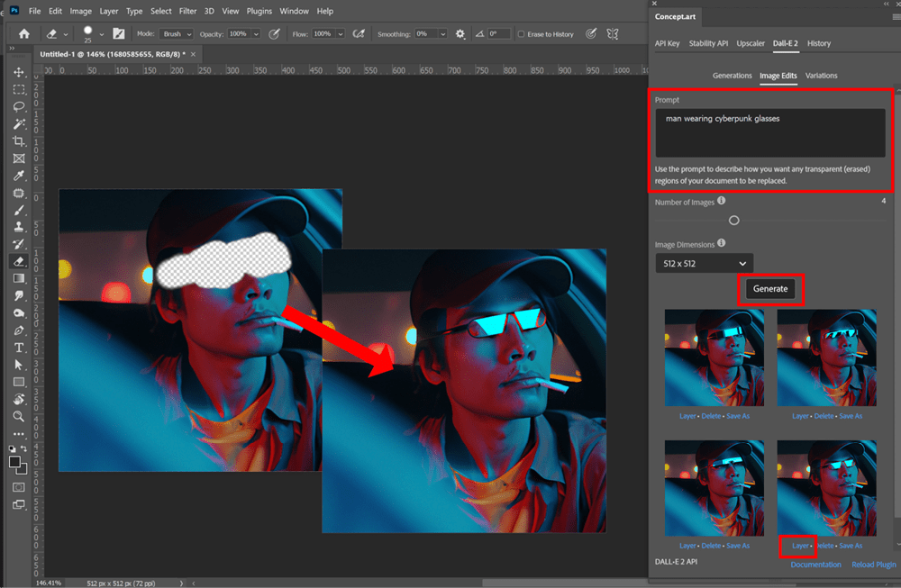Select the Eraser tool in toolbar
This screenshot has height=588, width=901.
19,261
